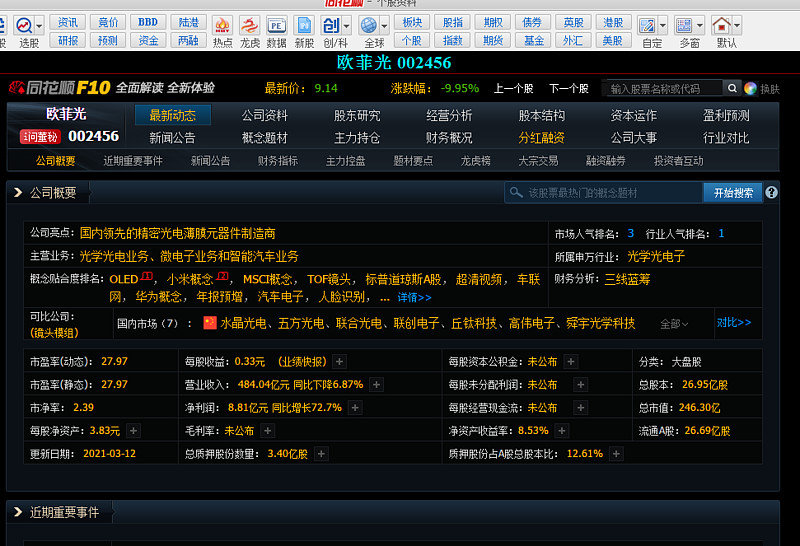Expand plus icon next to 质押股份占A股总股本比

[616, 454]
